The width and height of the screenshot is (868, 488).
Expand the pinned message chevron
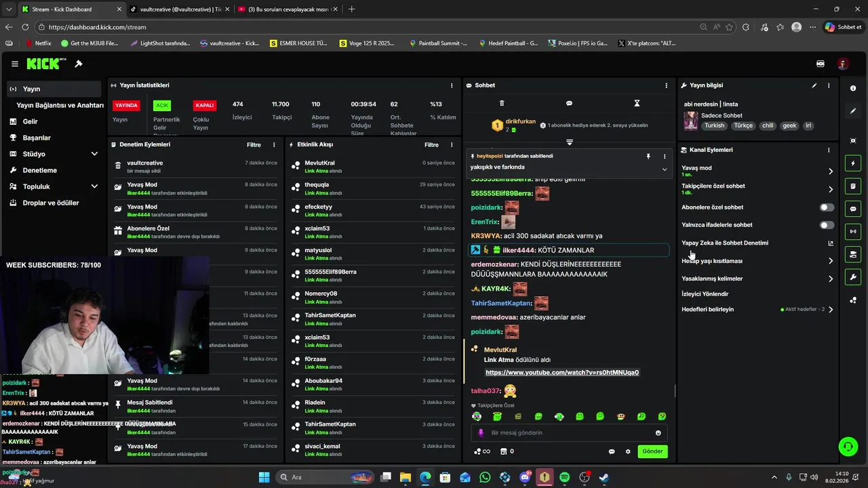pyautogui.click(x=665, y=169)
